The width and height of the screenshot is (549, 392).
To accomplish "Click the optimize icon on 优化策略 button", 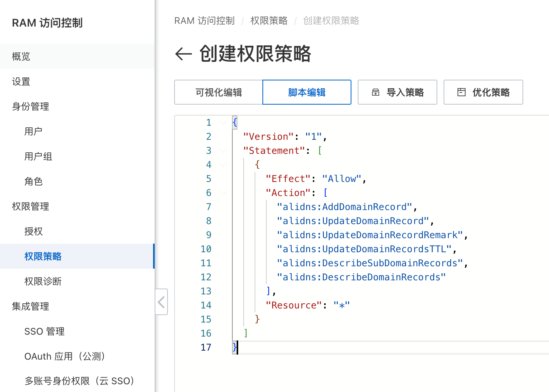I will [x=462, y=93].
